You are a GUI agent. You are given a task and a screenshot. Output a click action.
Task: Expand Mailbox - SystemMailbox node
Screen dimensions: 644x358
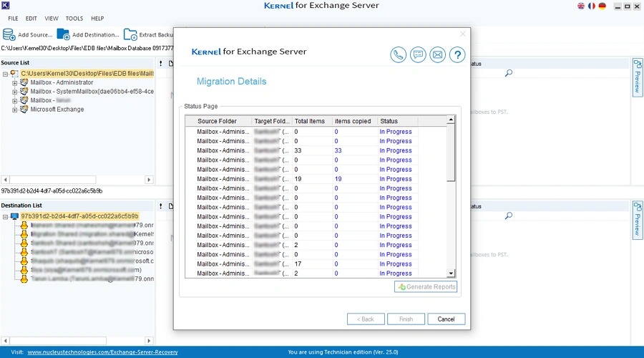click(15, 92)
